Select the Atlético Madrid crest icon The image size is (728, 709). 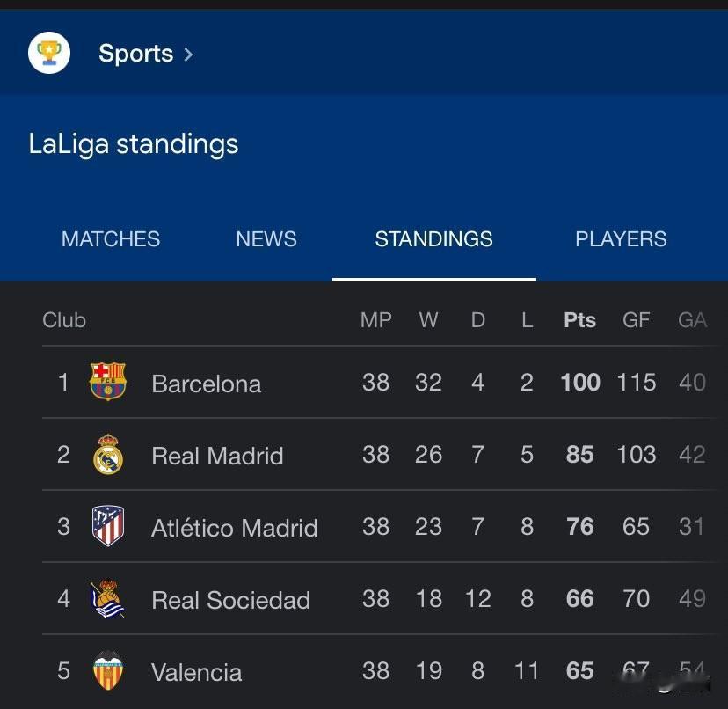(x=108, y=525)
